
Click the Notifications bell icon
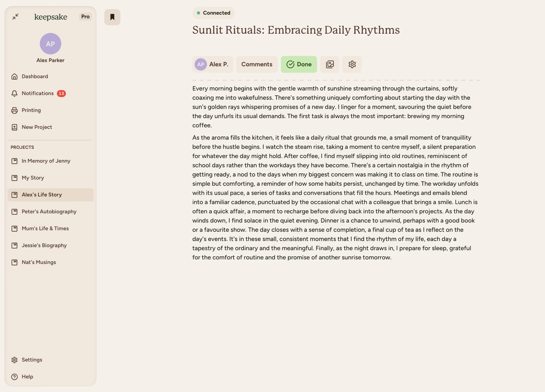pyautogui.click(x=15, y=94)
